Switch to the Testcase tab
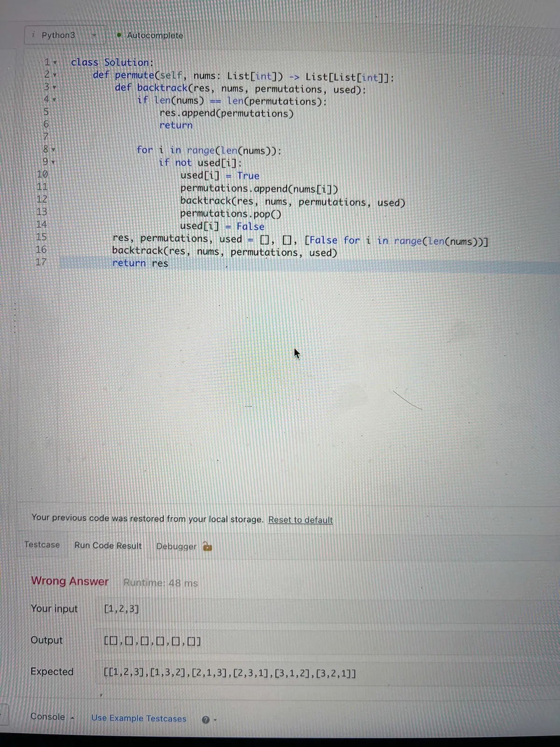Viewport: 560px width, 747px height. pos(42,545)
